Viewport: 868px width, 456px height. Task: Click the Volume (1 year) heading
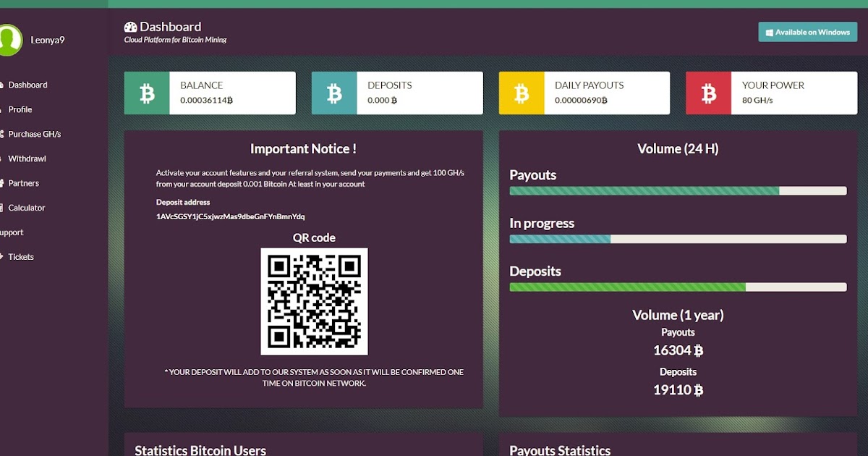[x=678, y=315]
